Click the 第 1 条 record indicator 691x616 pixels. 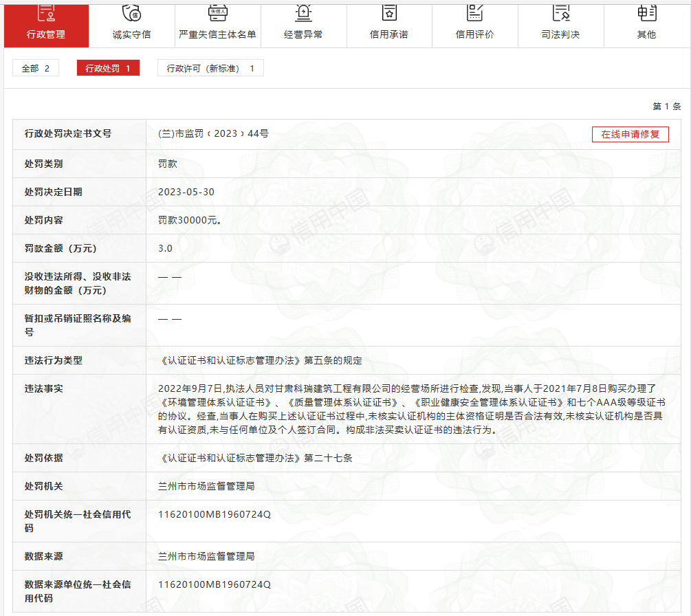pyautogui.click(x=667, y=106)
